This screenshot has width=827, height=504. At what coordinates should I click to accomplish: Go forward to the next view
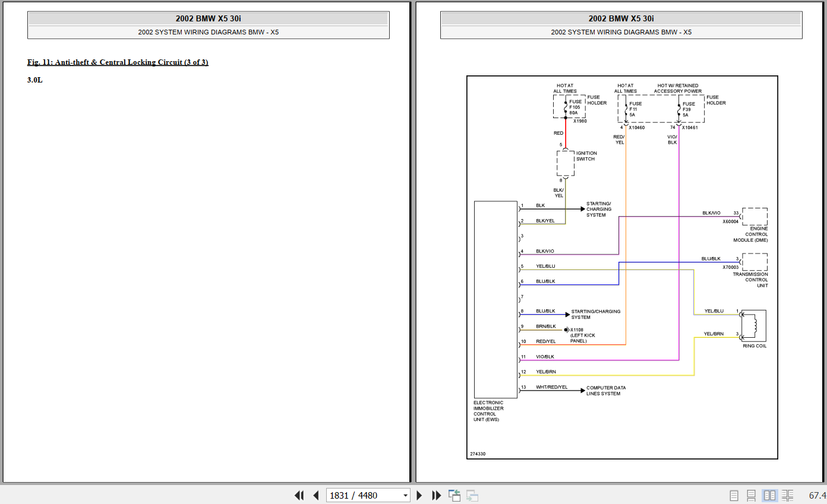[x=472, y=495]
